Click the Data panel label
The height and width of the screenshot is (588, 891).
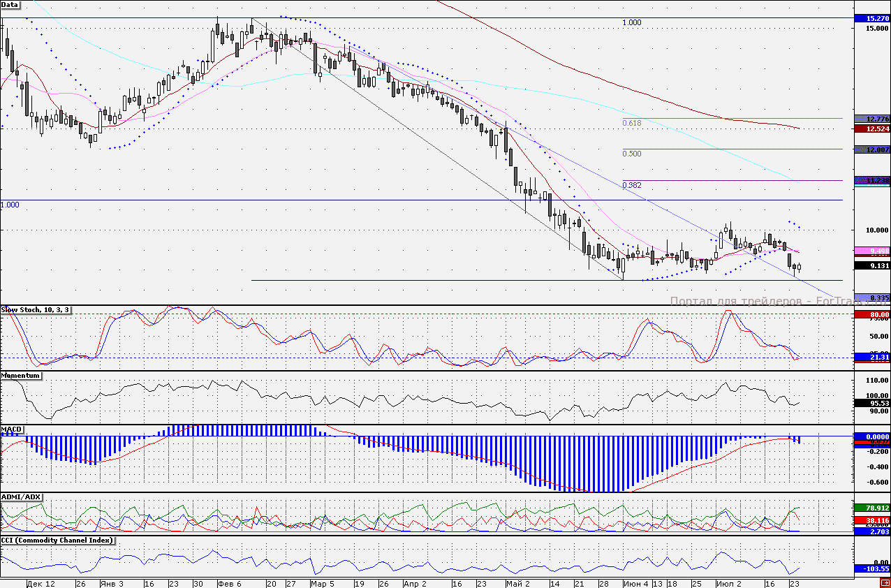point(10,4)
